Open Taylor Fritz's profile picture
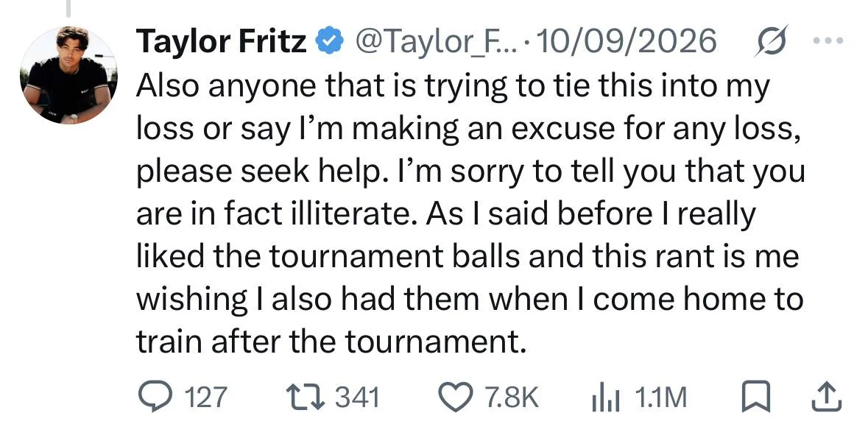This screenshot has height=438, width=868. (68, 75)
